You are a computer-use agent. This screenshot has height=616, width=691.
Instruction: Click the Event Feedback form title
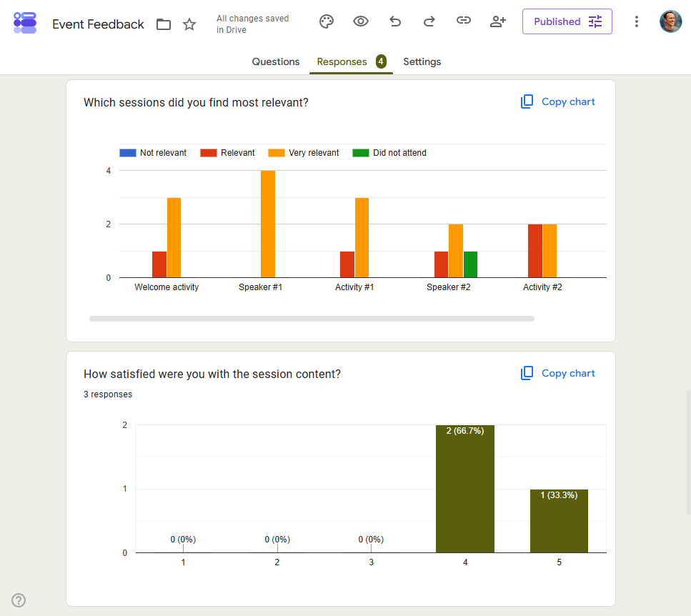pos(98,24)
